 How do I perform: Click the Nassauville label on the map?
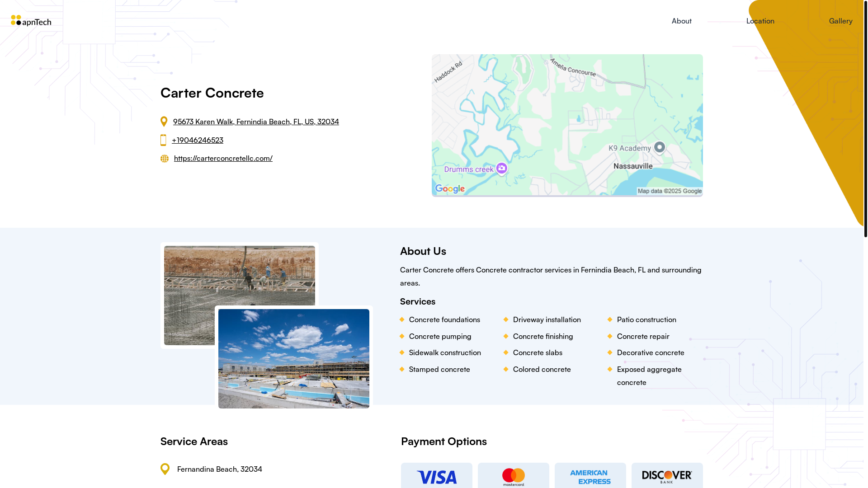(633, 166)
